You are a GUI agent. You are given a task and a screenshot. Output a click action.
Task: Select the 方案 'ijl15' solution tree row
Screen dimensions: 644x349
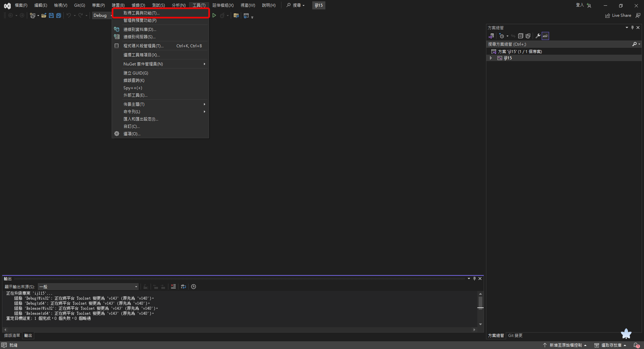pos(564,52)
